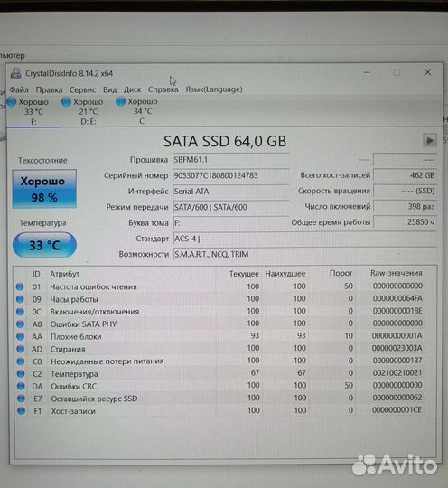Click the serial number field 9053077C180800124783
The height and width of the screenshot is (488, 448).
tap(230, 175)
